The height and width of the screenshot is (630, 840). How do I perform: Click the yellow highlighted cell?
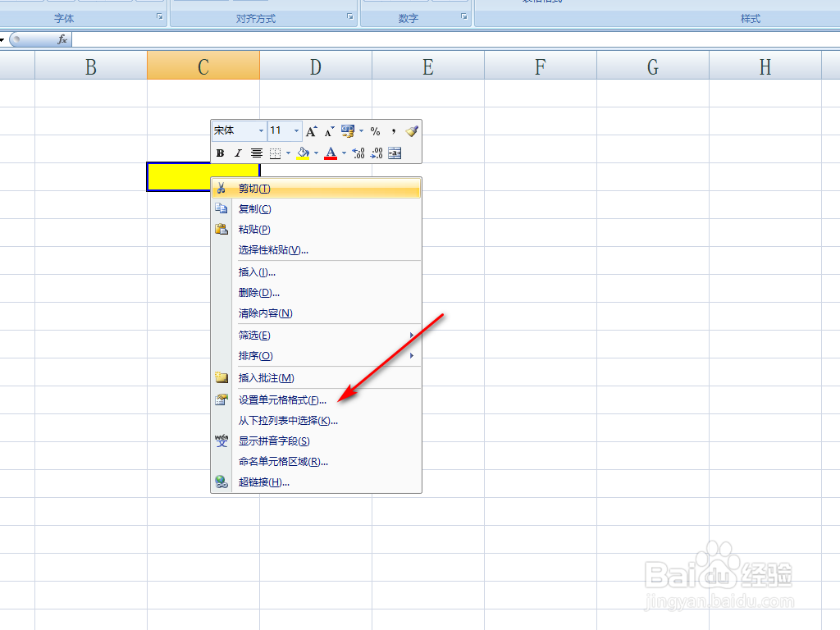180,177
